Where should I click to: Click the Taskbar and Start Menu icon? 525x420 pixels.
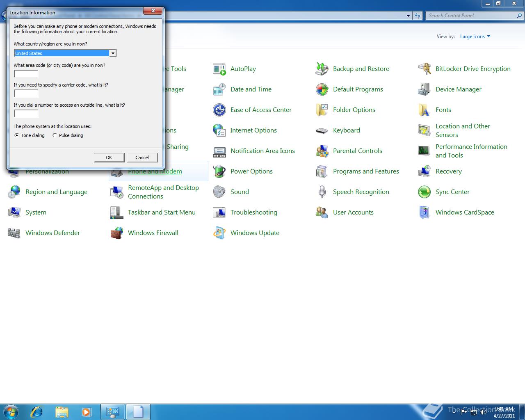click(117, 212)
